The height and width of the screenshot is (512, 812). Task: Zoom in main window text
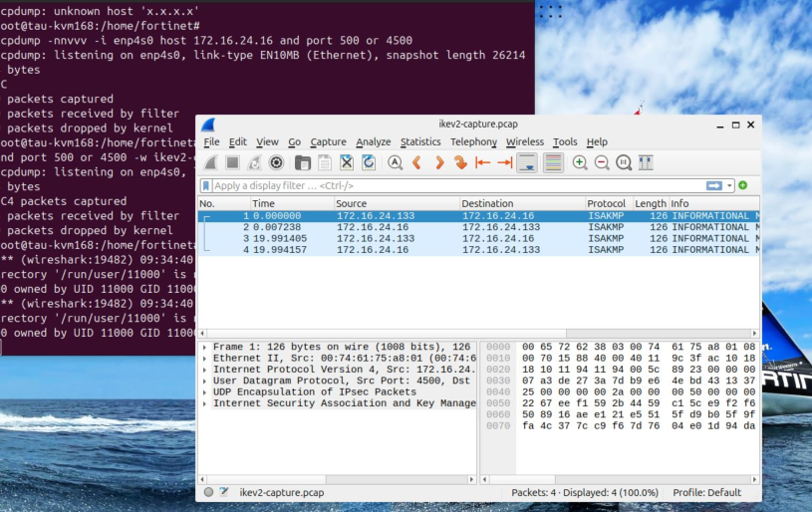pyautogui.click(x=580, y=163)
